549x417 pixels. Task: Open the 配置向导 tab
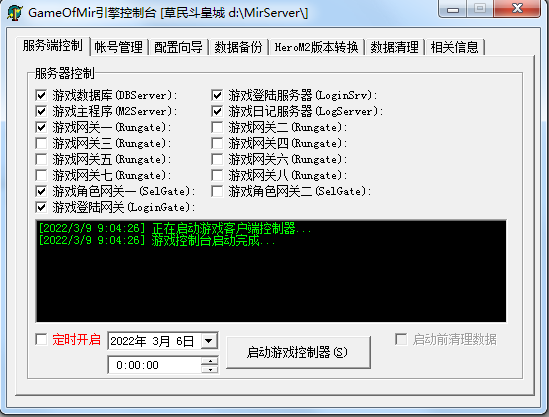coord(179,47)
